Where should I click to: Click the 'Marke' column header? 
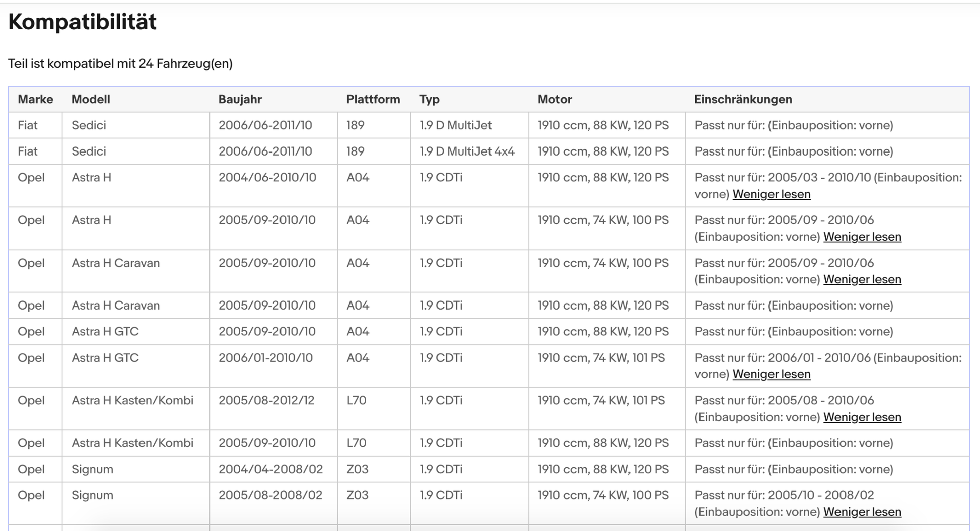(x=35, y=99)
